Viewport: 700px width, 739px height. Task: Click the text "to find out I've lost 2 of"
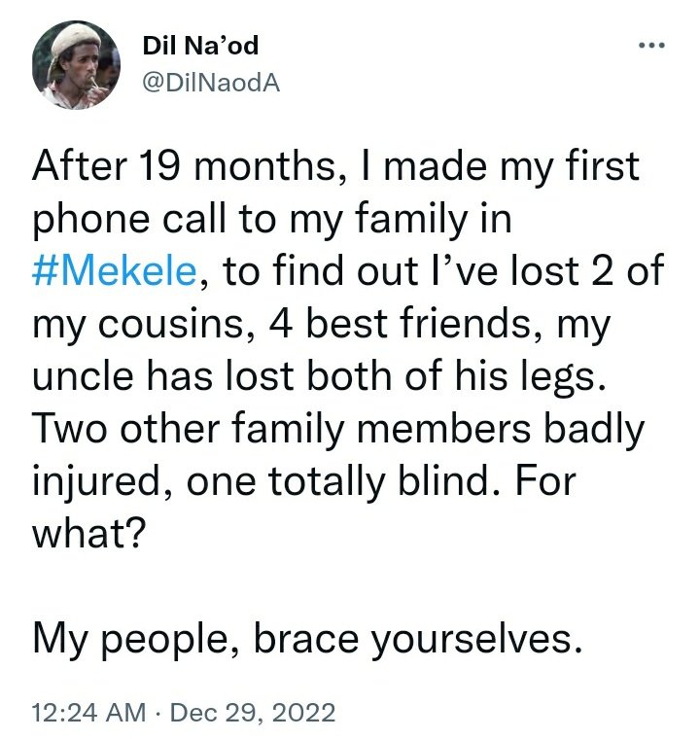coord(443,271)
